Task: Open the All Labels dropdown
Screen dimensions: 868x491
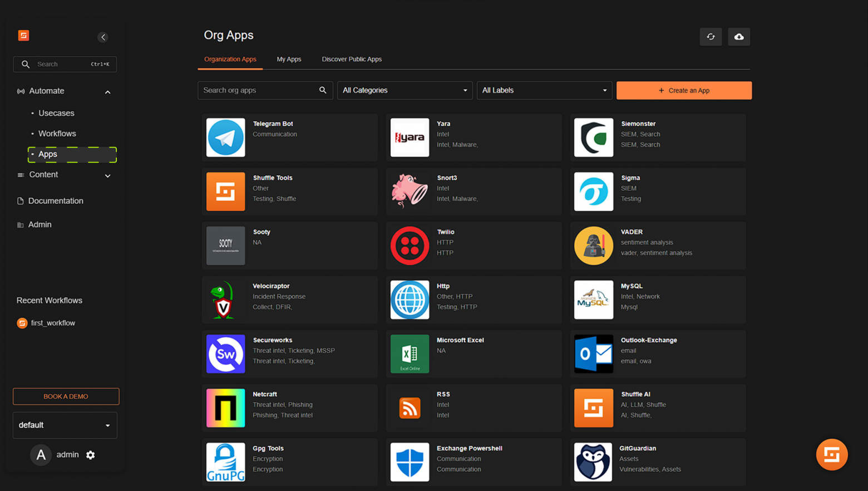Action: 544,90
